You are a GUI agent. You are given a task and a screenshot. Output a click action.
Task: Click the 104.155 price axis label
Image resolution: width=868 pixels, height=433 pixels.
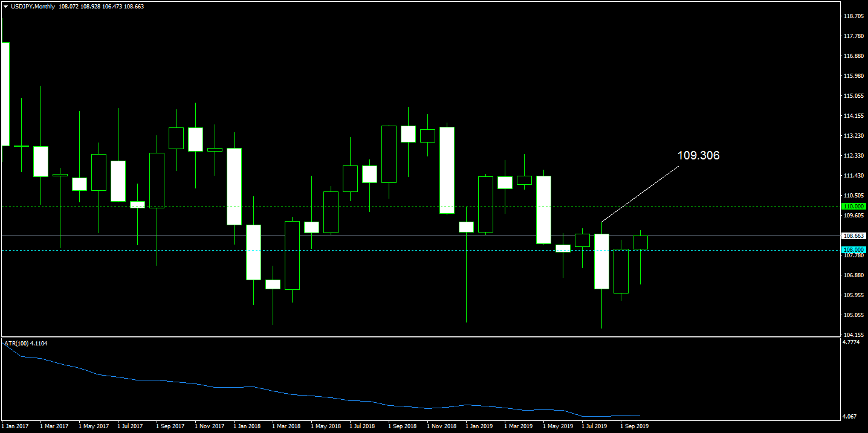853,335
